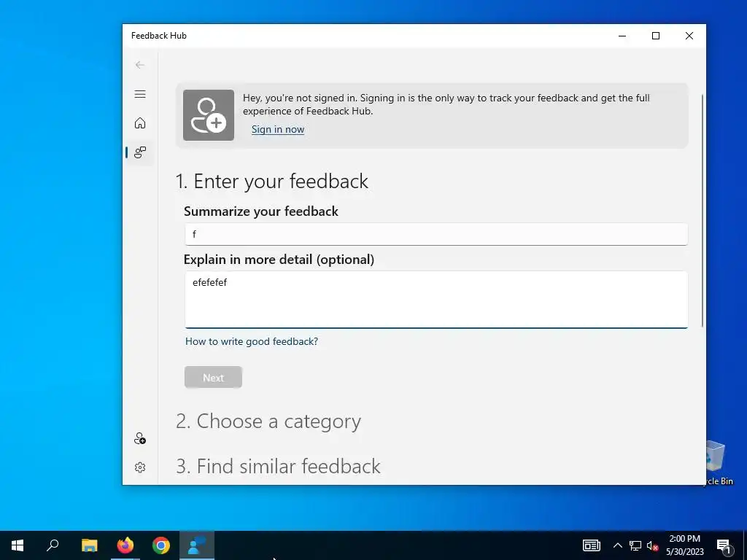Open Feedback Hub settings gear
This screenshot has height=560, width=747.
139,467
